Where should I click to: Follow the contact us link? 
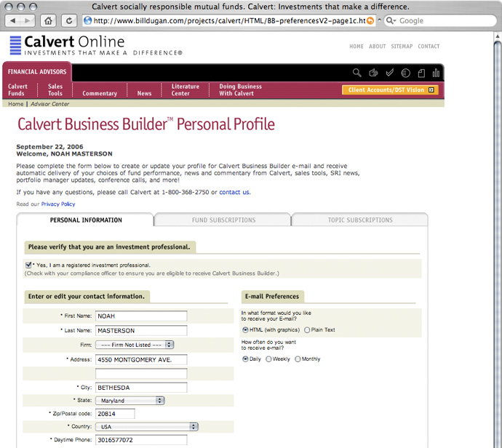pos(234,192)
